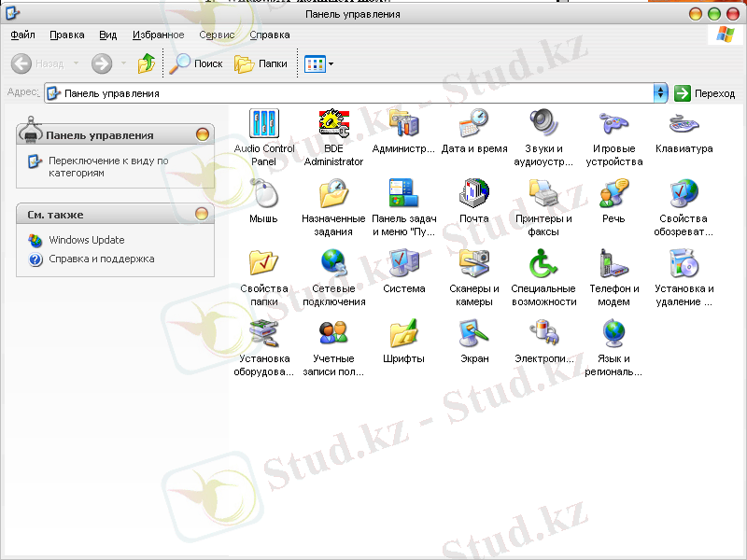Open Специальные возможности icon
This screenshot has width=747, height=560.
(x=543, y=263)
